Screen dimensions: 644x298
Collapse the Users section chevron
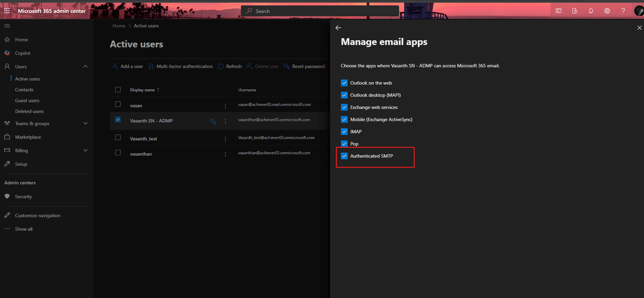[85, 67]
